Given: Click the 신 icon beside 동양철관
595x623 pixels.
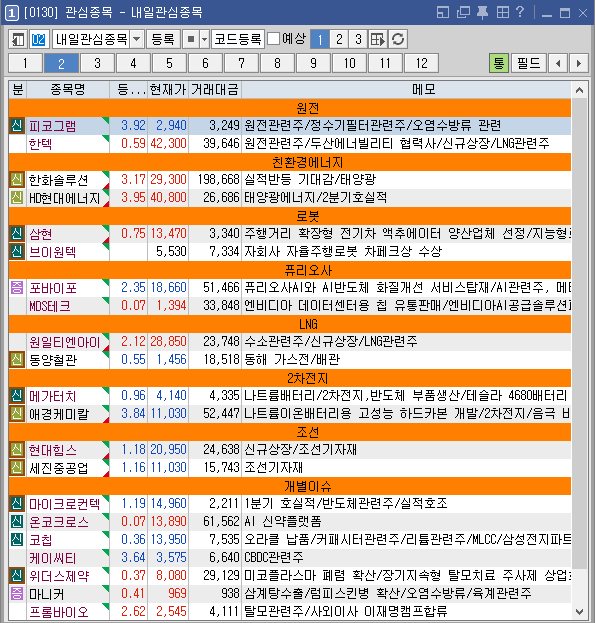Looking at the screenshot, I should [x=17, y=359].
